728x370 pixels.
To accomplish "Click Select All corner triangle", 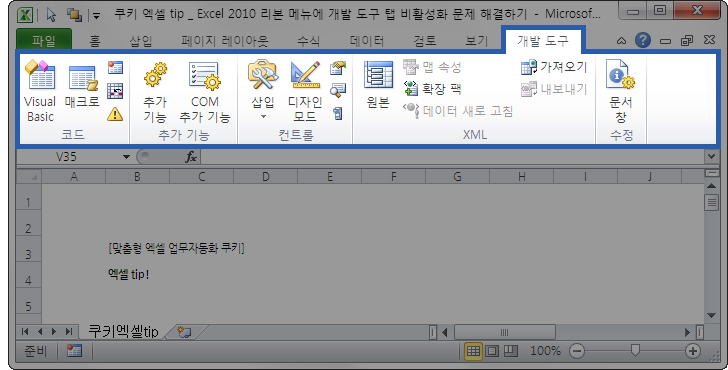I will (29, 176).
